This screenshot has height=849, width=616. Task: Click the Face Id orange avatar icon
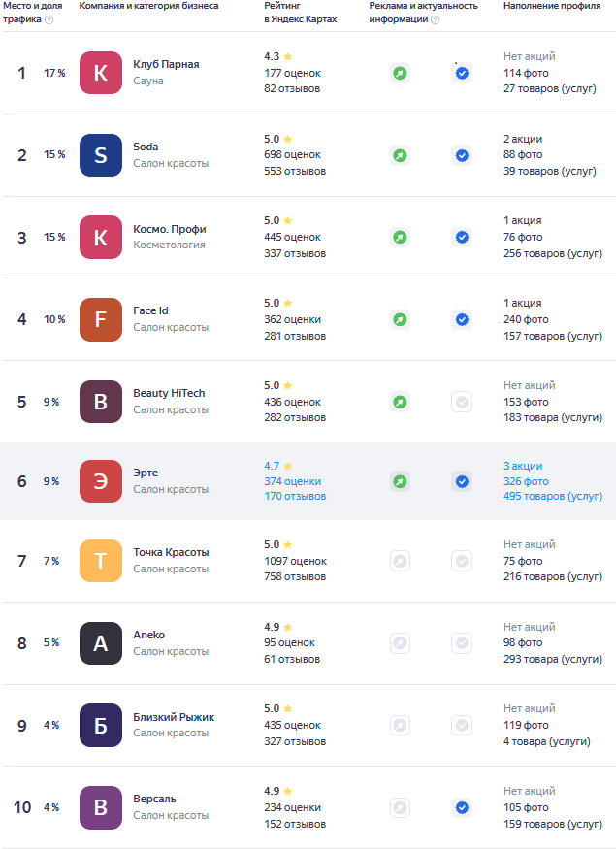click(101, 319)
